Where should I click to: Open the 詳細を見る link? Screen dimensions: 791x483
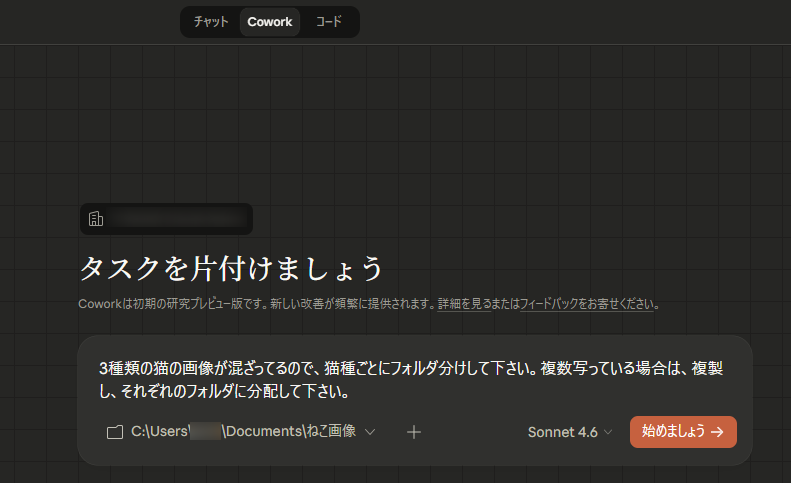tap(464, 304)
